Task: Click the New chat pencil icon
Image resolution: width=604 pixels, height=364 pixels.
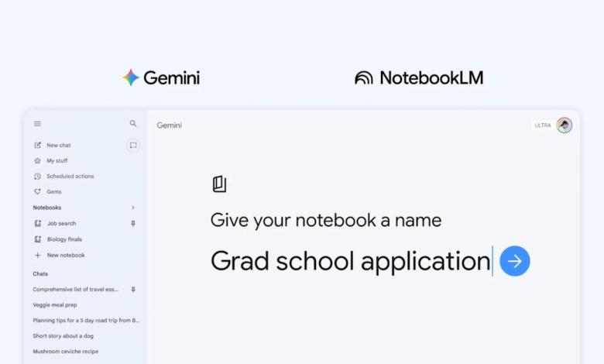Action: click(37, 146)
